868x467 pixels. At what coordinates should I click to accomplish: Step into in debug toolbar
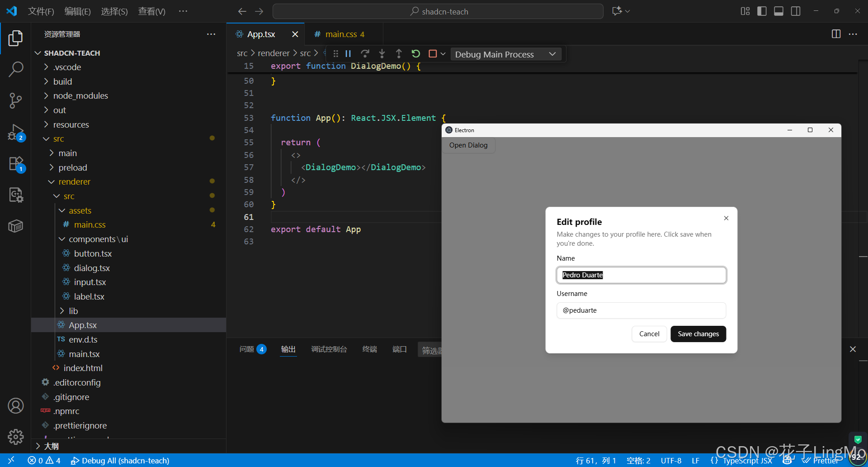(382, 54)
